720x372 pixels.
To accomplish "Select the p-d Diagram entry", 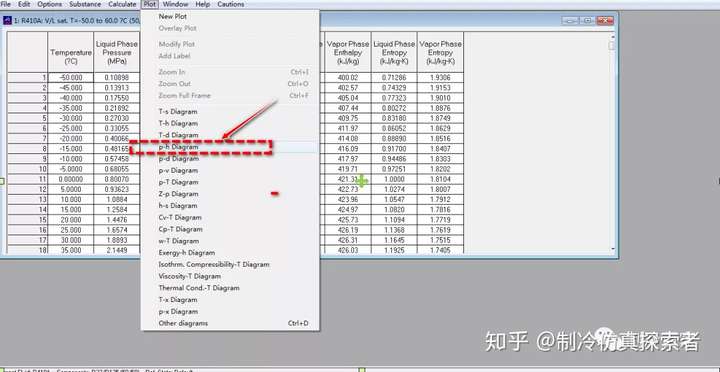I will coord(230,158).
